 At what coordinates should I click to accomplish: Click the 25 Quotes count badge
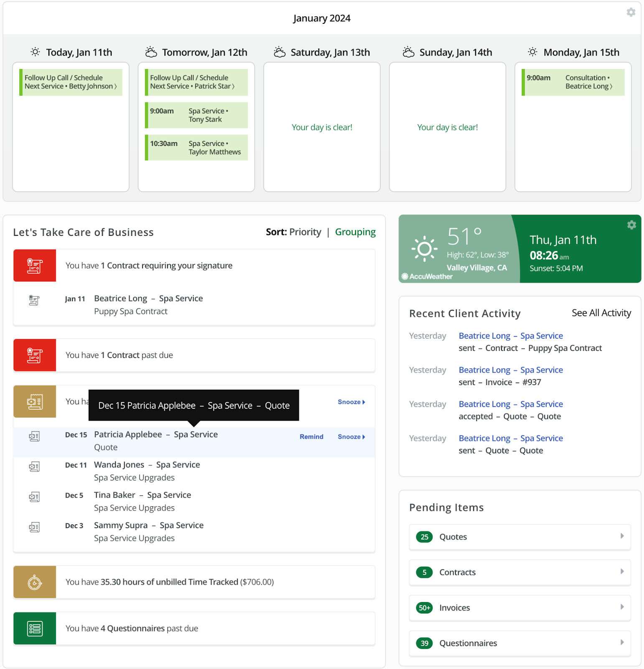424,537
